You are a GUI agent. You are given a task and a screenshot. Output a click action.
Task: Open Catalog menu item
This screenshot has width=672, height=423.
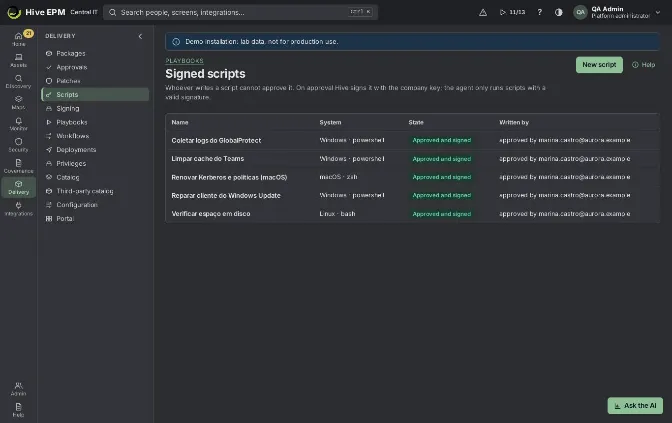coord(95,177)
